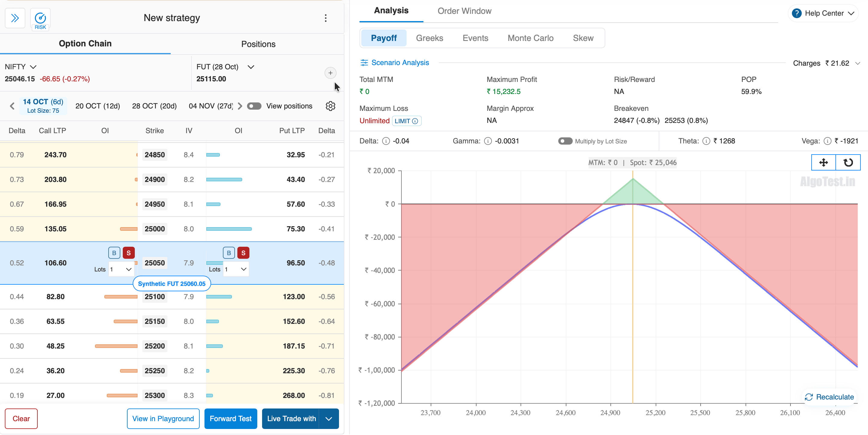Click the plus icon beside FUT
The image size is (868, 435).
point(330,73)
